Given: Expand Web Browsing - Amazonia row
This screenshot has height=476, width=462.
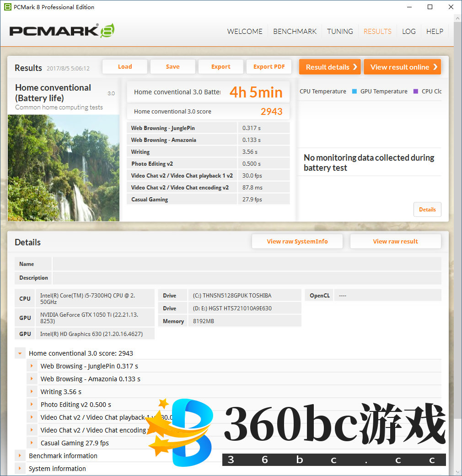Looking at the screenshot, I should (x=32, y=379).
